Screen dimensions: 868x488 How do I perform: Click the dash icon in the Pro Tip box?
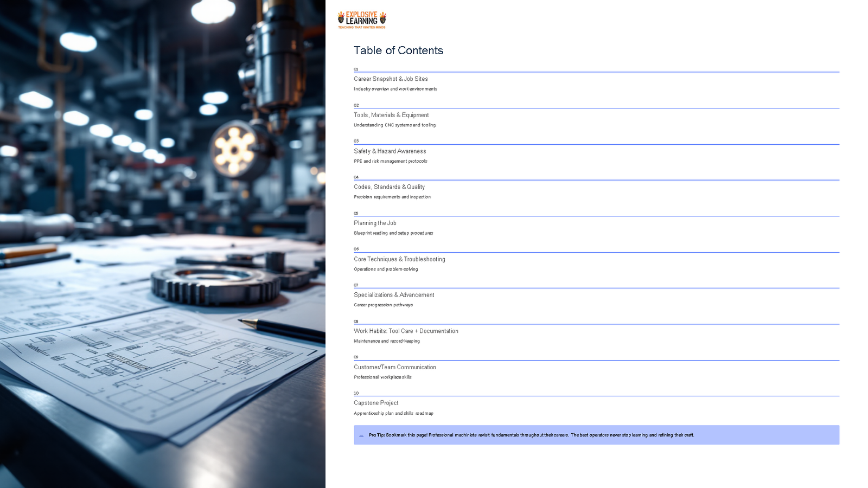point(361,435)
